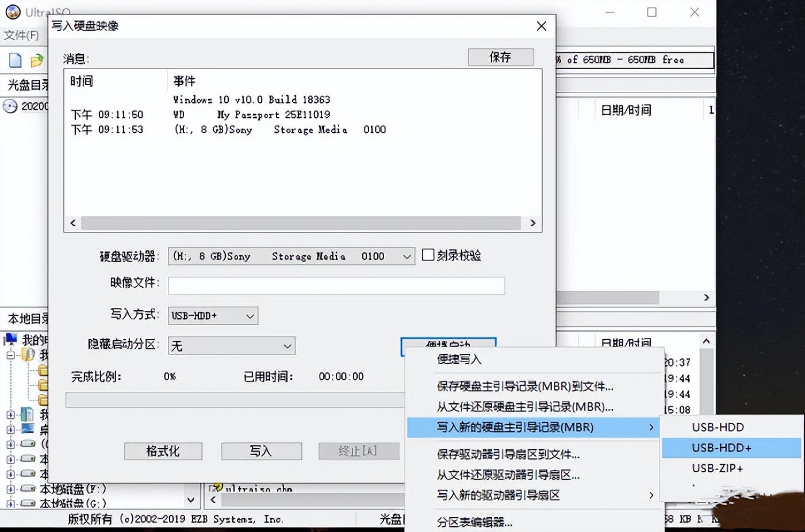Choose 保存硬盘主引导记录(MBR)到文件
The width and height of the screenshot is (805, 532).
pyautogui.click(x=525, y=386)
